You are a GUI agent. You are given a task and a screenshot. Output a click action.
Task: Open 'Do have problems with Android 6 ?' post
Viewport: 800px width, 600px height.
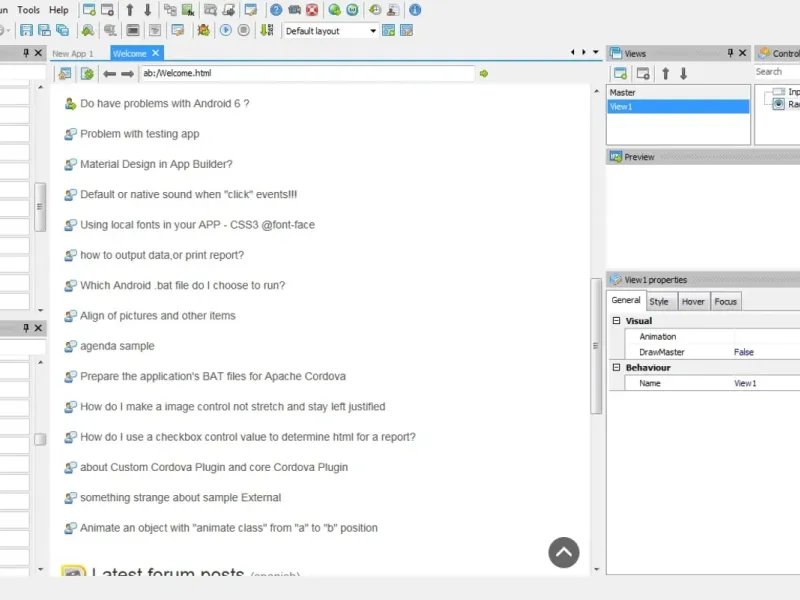[x=165, y=104]
